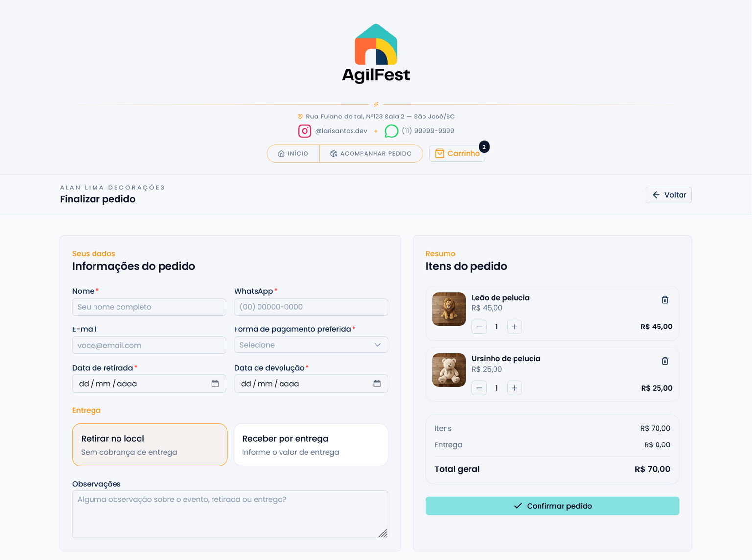The height and width of the screenshot is (560, 752).
Task: Open @larisantos.dev Instagram link
Action: [x=341, y=131]
